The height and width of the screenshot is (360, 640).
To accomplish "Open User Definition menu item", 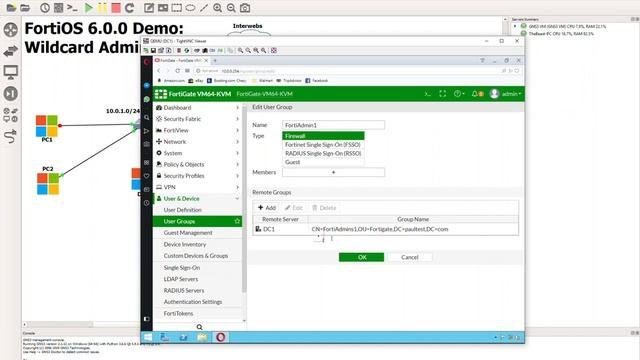I will pos(182,210).
